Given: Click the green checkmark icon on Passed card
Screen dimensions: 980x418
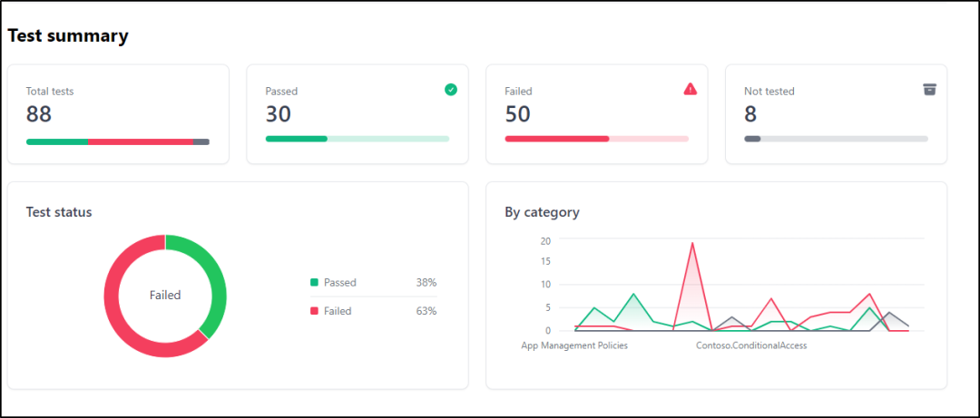Looking at the screenshot, I should 451,90.
